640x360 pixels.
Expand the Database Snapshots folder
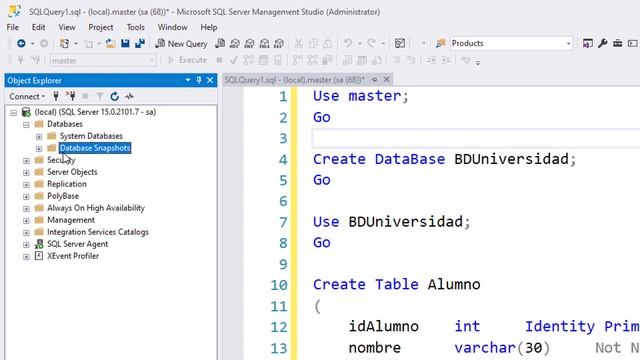click(39, 149)
